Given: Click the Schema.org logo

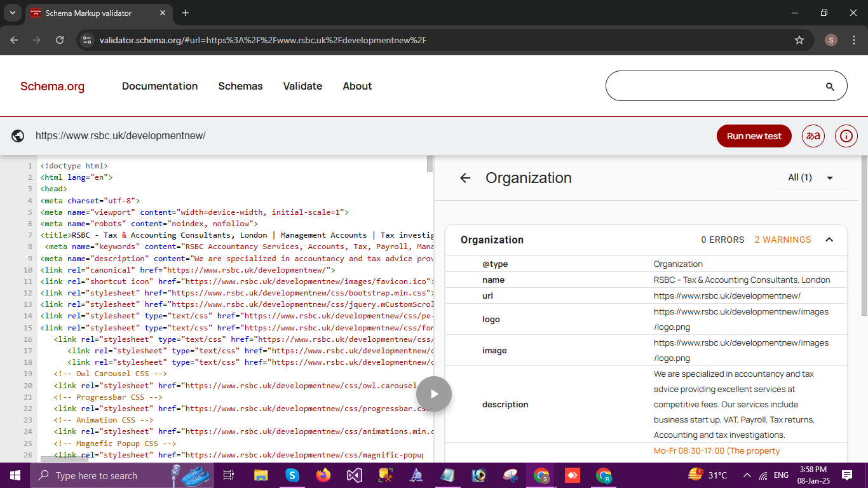Looking at the screenshot, I should [52, 86].
